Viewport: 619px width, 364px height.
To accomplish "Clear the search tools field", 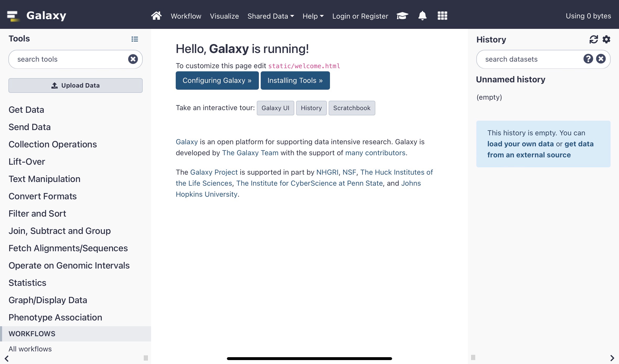I will [x=133, y=59].
